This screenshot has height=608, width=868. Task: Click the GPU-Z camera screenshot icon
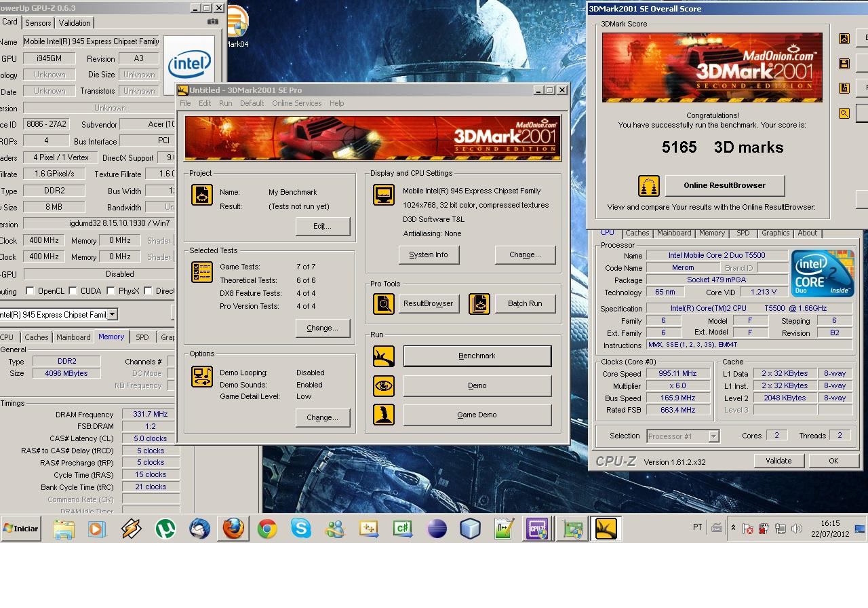213,22
